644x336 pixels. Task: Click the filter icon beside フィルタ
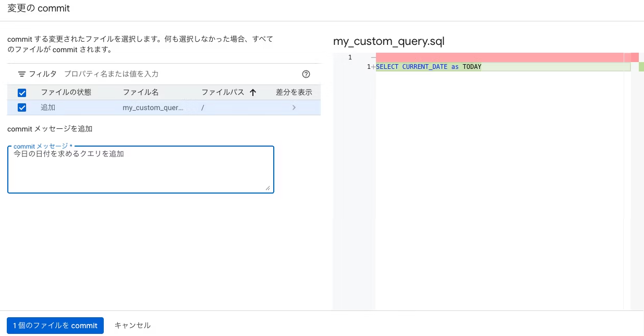[x=22, y=74]
